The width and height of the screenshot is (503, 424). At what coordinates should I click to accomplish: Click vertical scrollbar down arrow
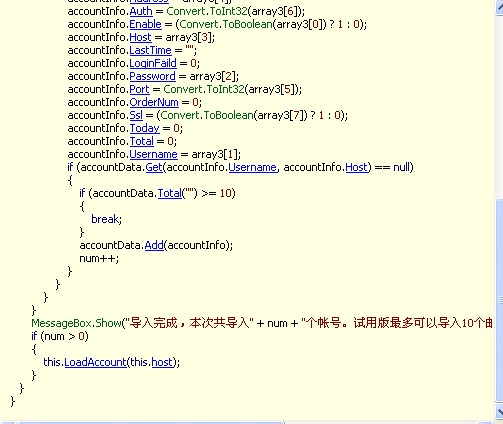pos(499,411)
